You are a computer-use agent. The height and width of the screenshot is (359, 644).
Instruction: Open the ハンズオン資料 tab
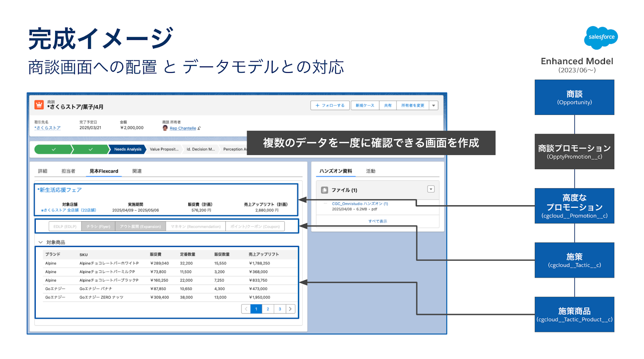click(x=336, y=171)
